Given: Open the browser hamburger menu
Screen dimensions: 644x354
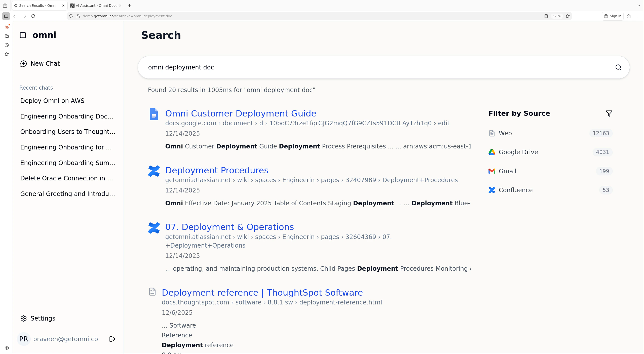Looking at the screenshot, I should [638, 16].
